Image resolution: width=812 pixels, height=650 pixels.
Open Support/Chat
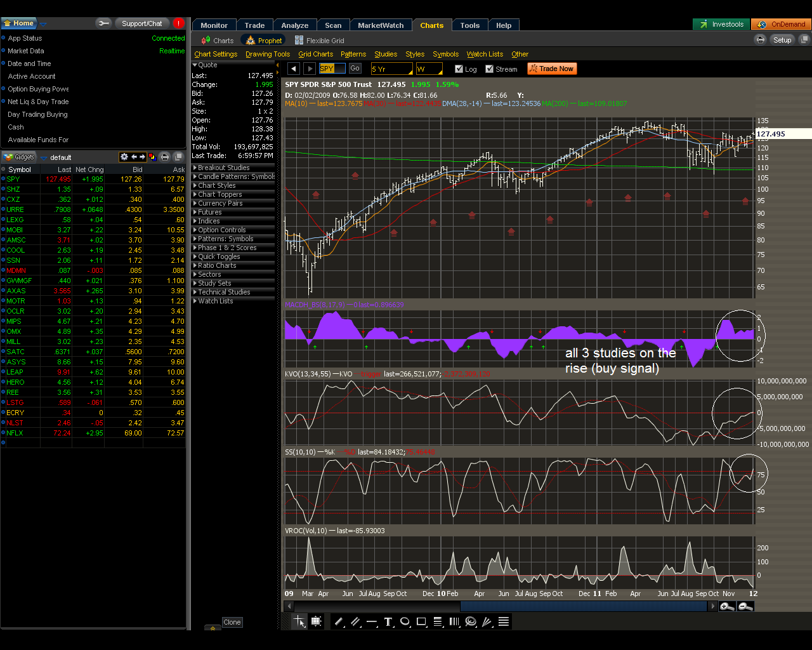(x=141, y=23)
